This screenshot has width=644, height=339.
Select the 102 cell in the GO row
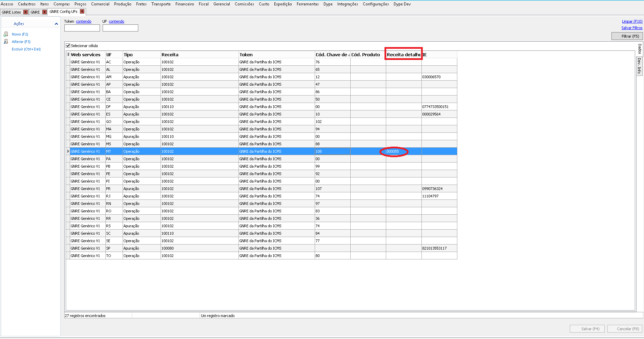pyautogui.click(x=333, y=122)
